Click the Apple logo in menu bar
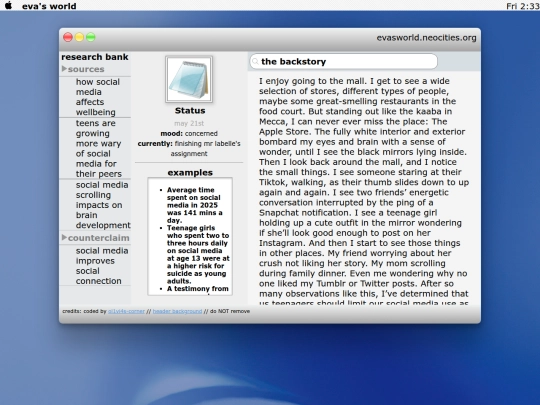540x405 pixels. (9, 6)
